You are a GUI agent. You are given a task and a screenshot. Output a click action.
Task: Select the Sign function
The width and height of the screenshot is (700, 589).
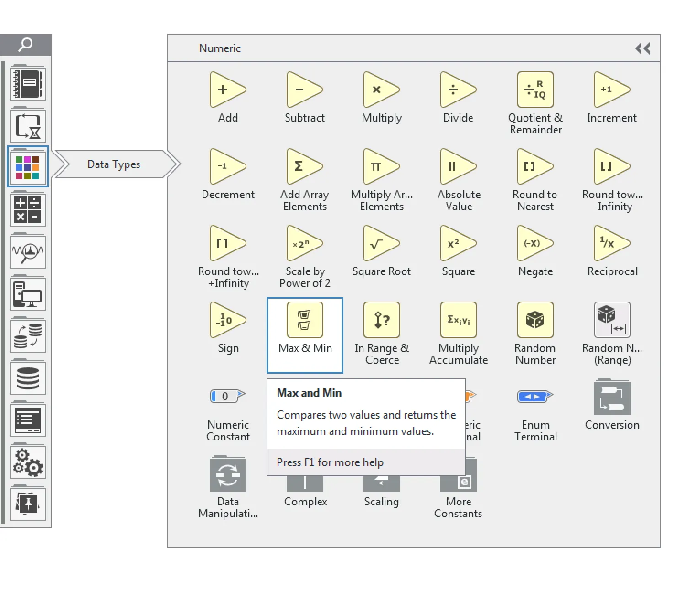coord(228,320)
